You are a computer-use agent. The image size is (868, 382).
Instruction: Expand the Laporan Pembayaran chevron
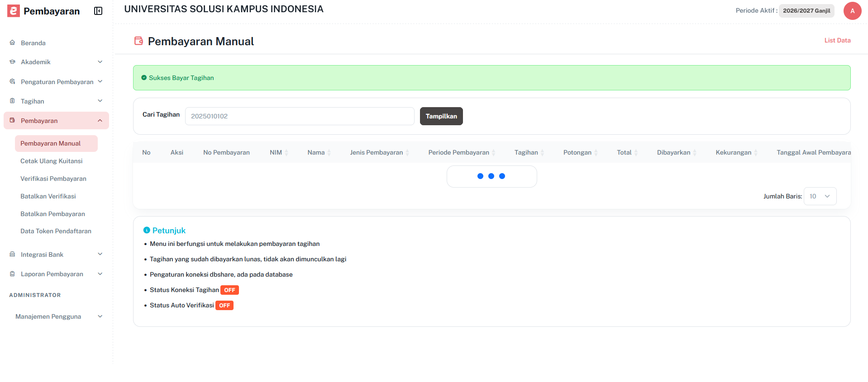100,274
